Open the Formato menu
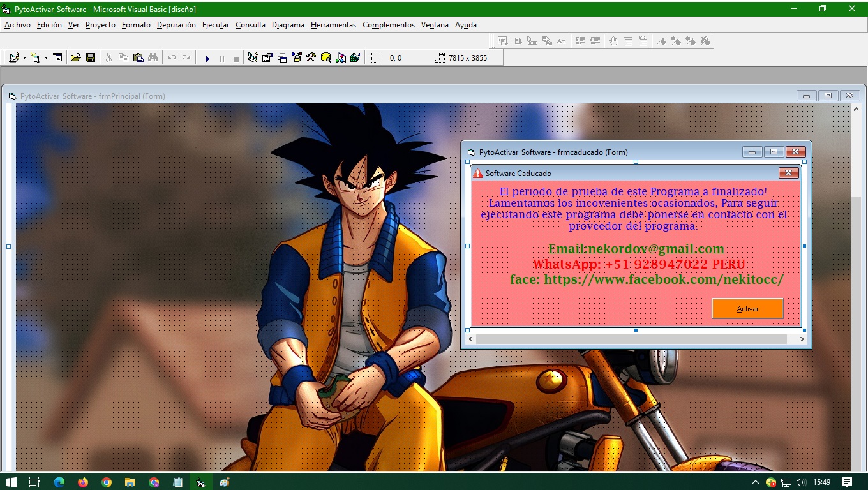 [x=136, y=25]
